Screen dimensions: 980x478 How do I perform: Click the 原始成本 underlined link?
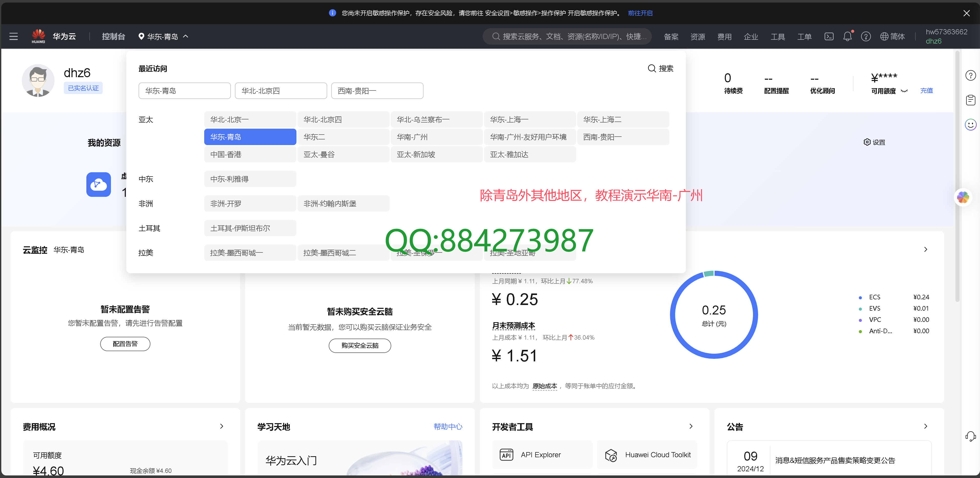tap(545, 386)
